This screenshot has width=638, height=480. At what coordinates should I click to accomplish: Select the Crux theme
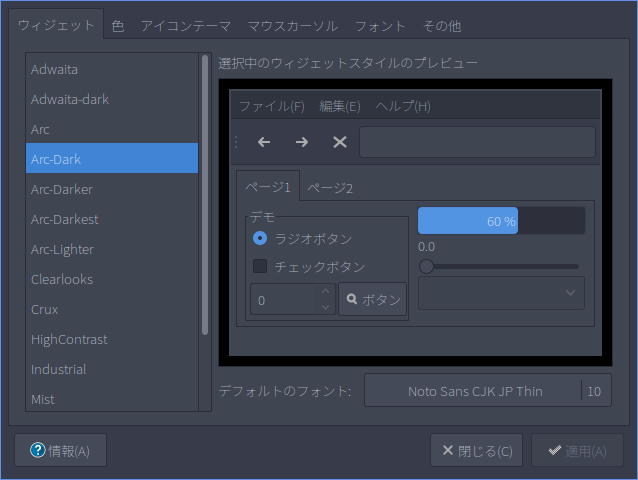112,309
